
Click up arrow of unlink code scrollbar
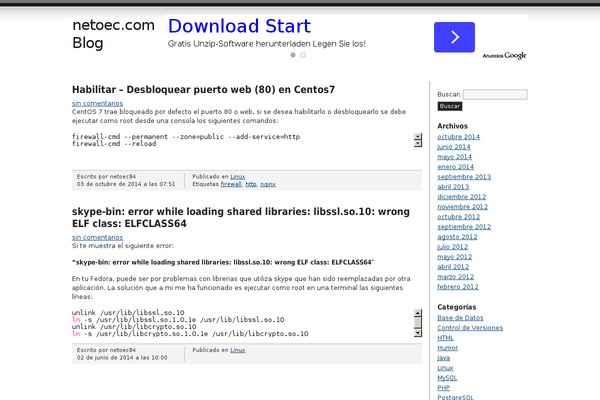418,313
